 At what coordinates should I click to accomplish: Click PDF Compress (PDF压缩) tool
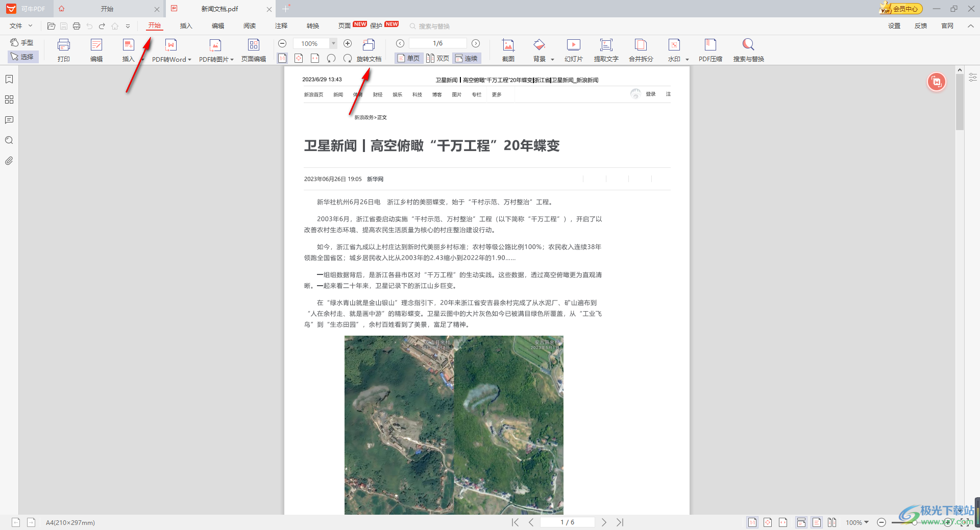click(710, 51)
